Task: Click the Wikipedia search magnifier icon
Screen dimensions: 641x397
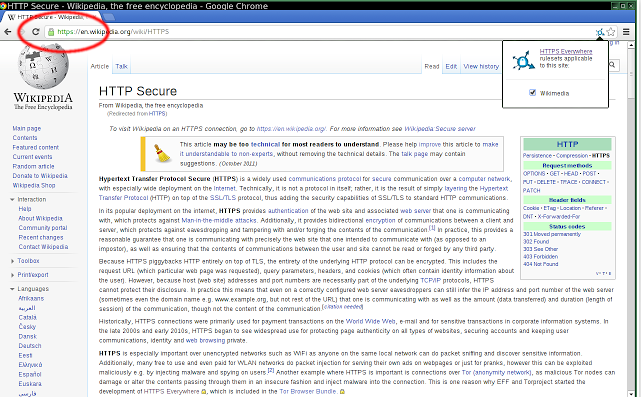Action: tap(612, 65)
